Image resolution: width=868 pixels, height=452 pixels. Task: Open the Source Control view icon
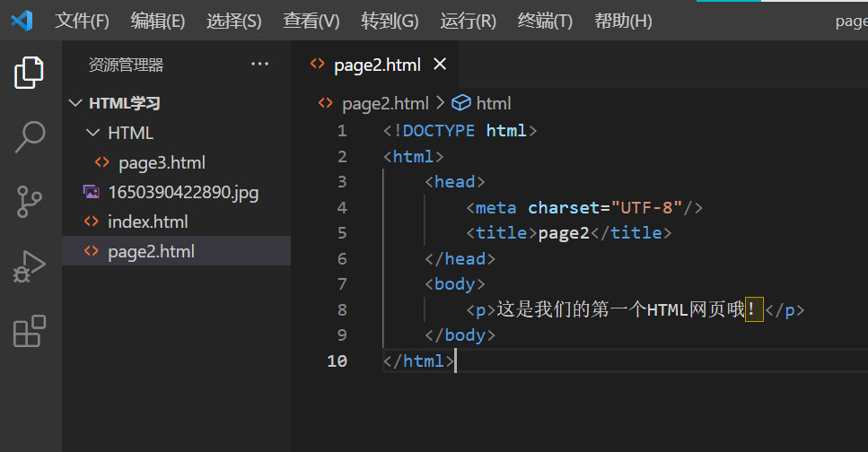click(x=30, y=202)
